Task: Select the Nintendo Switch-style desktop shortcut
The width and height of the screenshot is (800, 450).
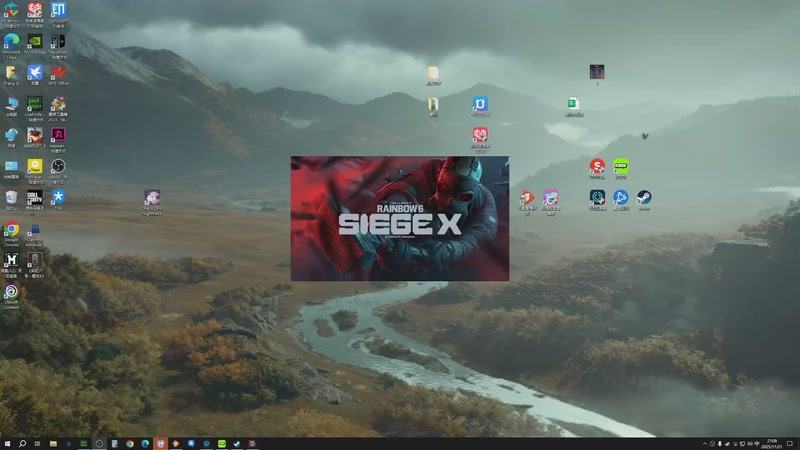Action: point(58,41)
